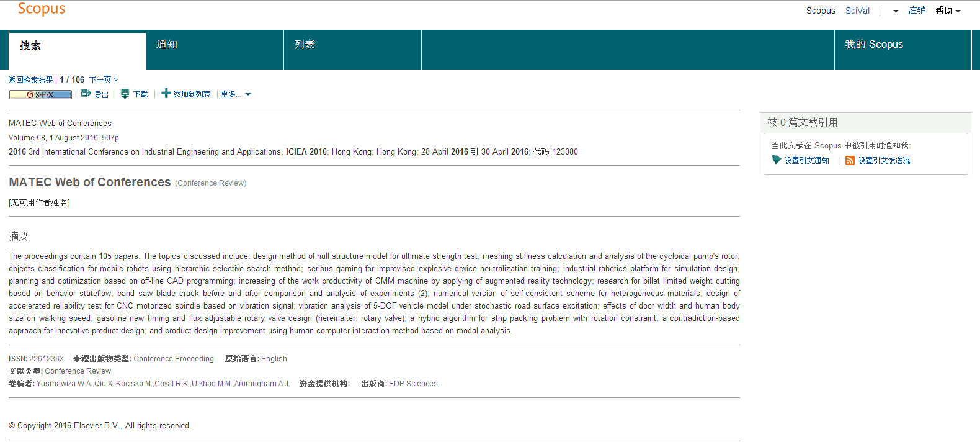
Task: Click the Scopus link in top bar
Action: click(821, 11)
